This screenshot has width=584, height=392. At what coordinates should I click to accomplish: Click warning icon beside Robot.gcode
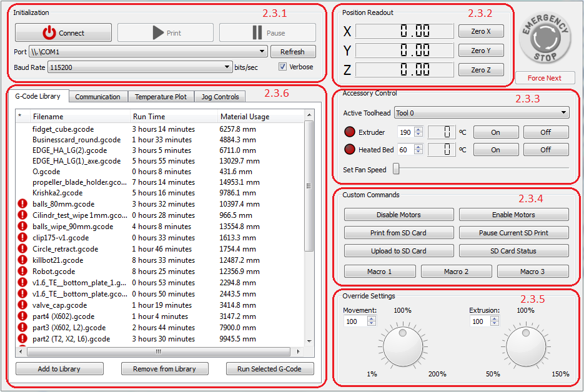21,272
